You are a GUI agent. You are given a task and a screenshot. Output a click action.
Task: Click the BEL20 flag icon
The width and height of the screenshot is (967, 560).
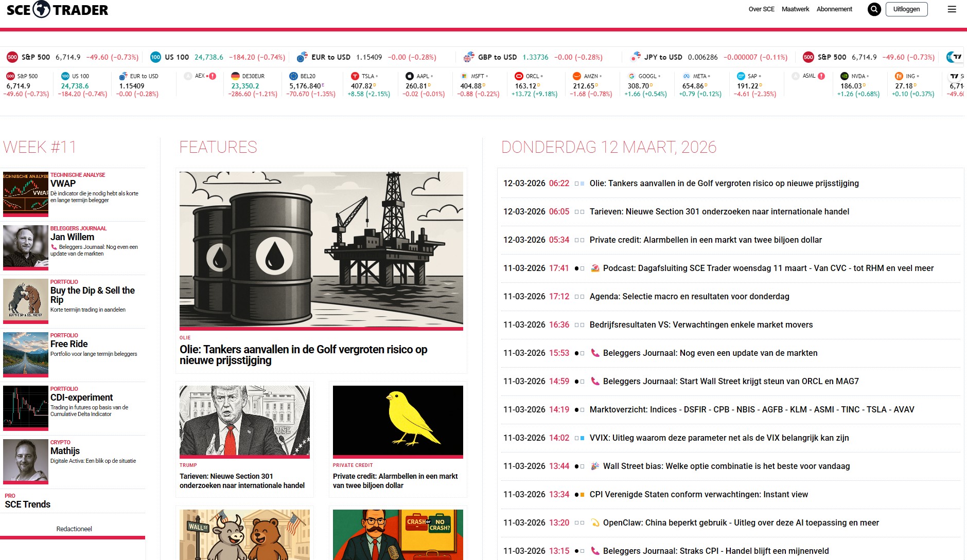[293, 76]
